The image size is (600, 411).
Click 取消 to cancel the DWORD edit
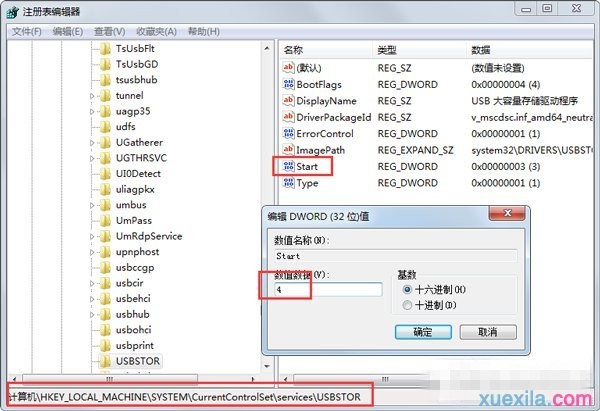pos(488,332)
